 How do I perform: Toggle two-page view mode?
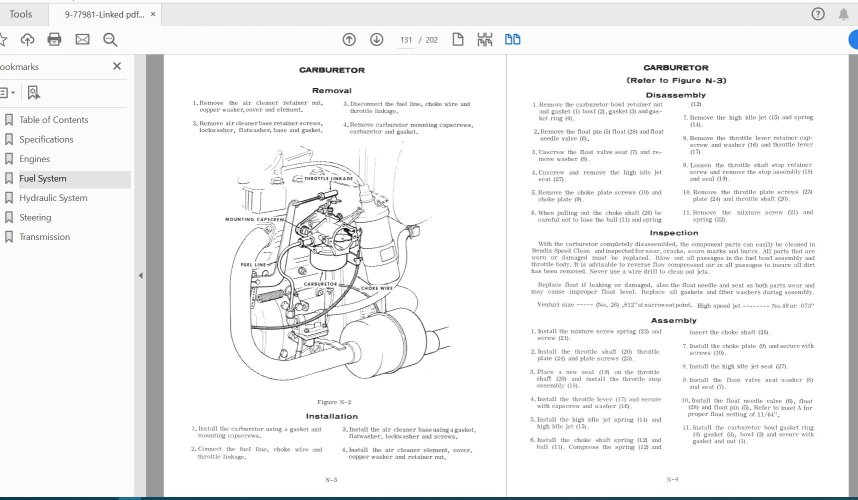point(512,40)
